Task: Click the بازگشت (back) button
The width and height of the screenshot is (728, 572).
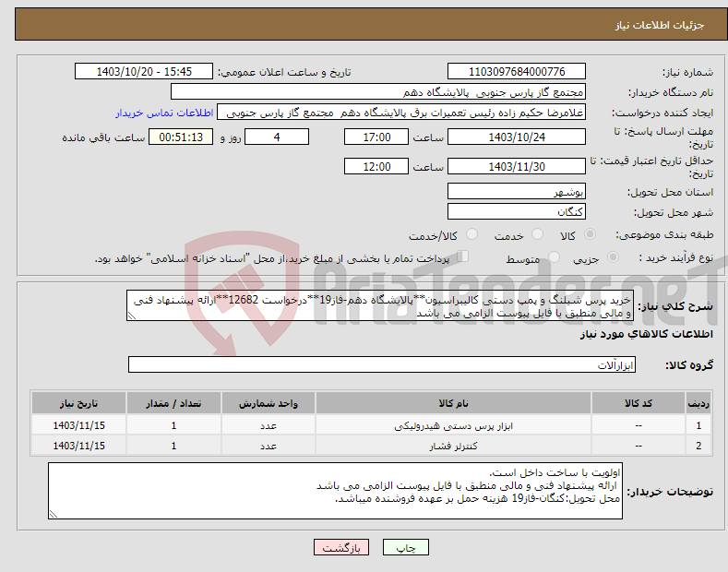Action: pos(341,547)
